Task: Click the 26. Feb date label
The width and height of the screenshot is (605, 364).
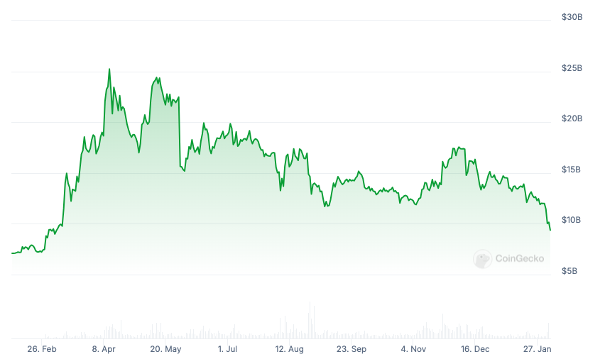Action: pos(42,349)
